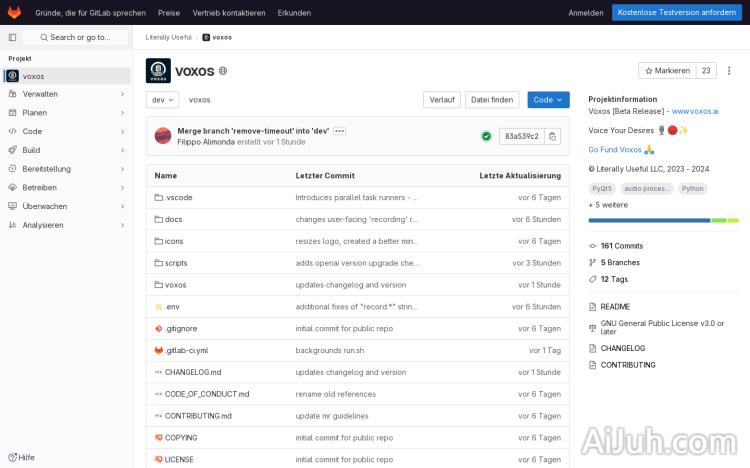Open the .gitlab-ci.yml file
750x468 pixels.
pyautogui.click(x=186, y=350)
